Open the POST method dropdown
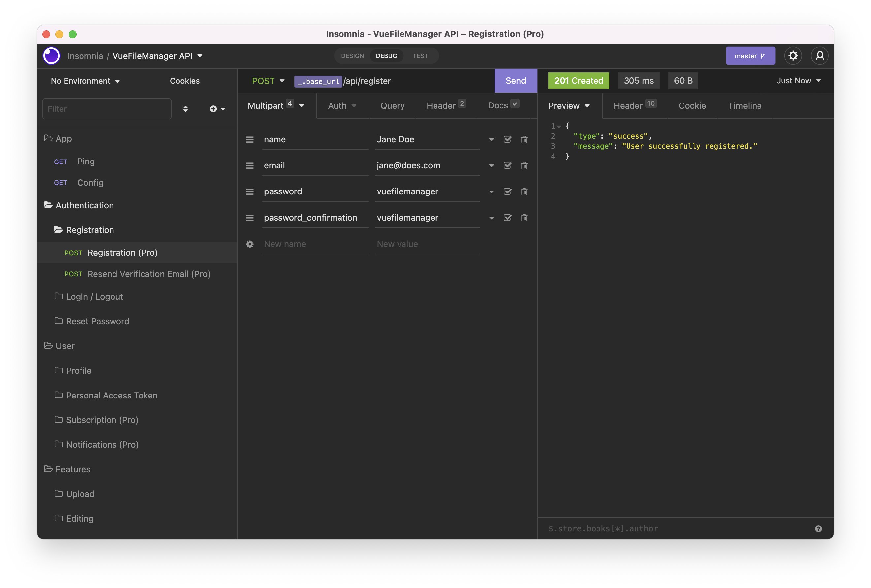 pos(268,80)
